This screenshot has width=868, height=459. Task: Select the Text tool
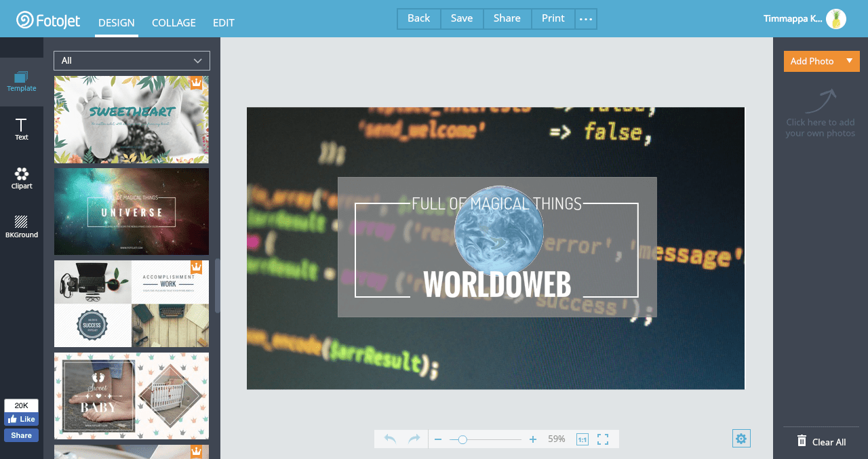(22, 129)
